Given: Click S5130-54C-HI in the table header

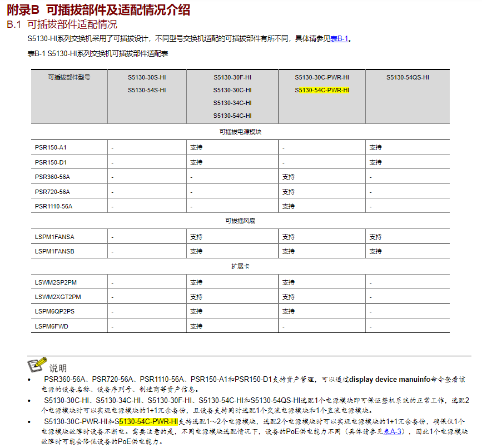Looking at the screenshot, I should (x=232, y=116).
